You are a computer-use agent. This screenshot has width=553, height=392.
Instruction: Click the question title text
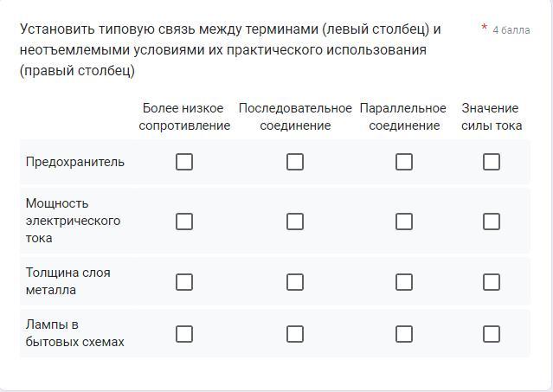click(x=230, y=49)
